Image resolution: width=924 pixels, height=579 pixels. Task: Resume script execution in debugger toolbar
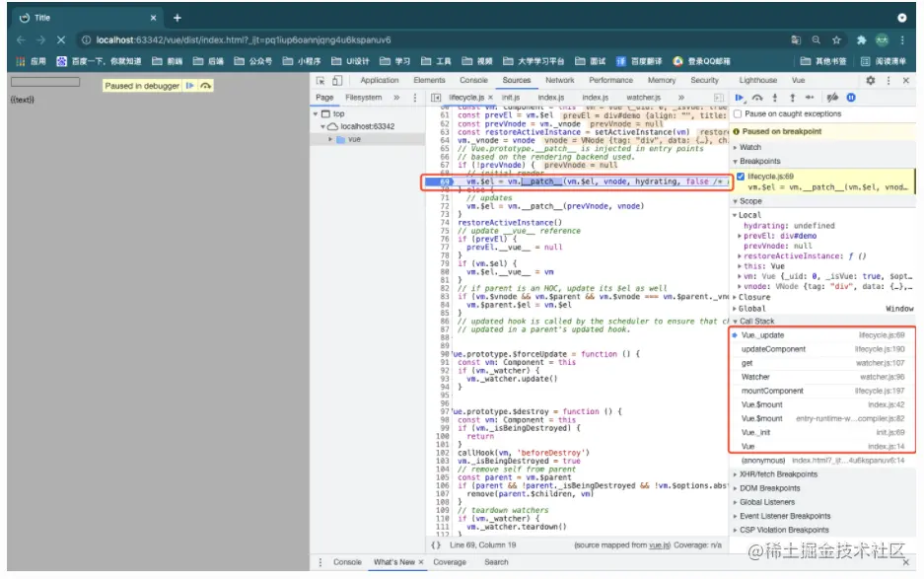click(x=739, y=98)
